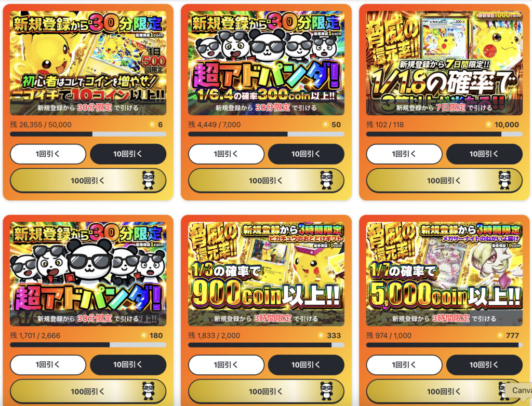Screen dimensions: 532x406
Task: Open the 900coin以上 Pikachu gacha banner
Action: [266, 274]
